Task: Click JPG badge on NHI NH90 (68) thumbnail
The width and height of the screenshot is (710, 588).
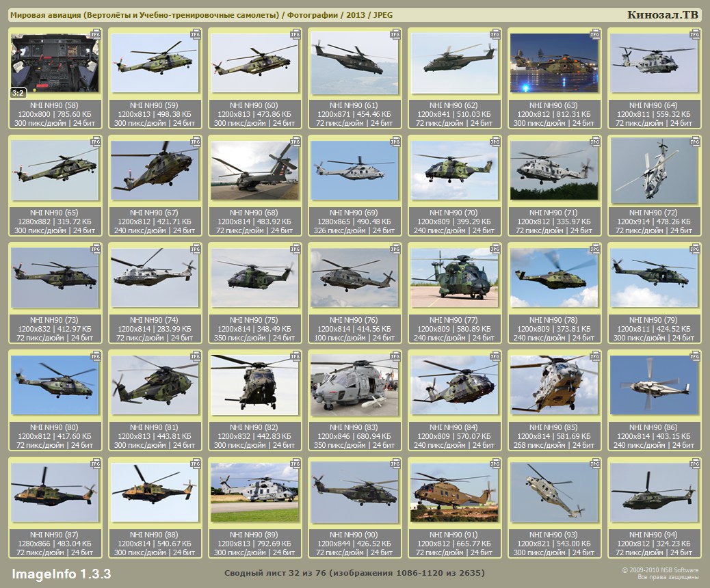Action: coord(296,142)
